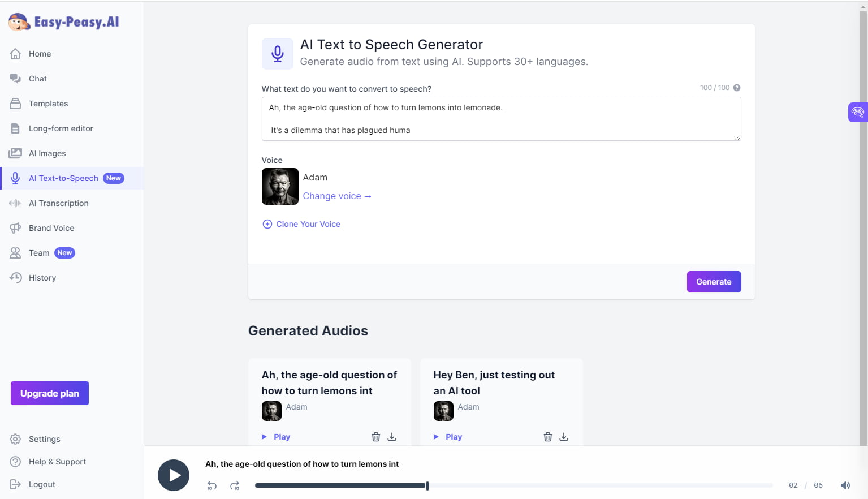Go to History in sidebar
Image resolution: width=868 pixels, height=499 pixels.
[x=42, y=278]
